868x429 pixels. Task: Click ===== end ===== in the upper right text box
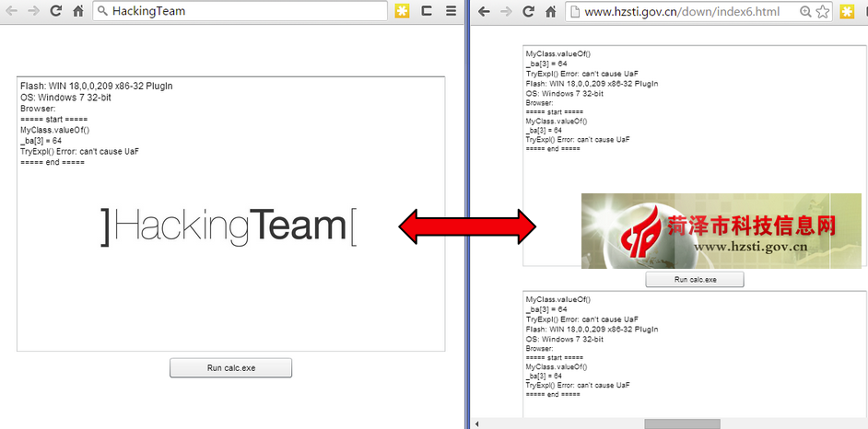(x=553, y=149)
